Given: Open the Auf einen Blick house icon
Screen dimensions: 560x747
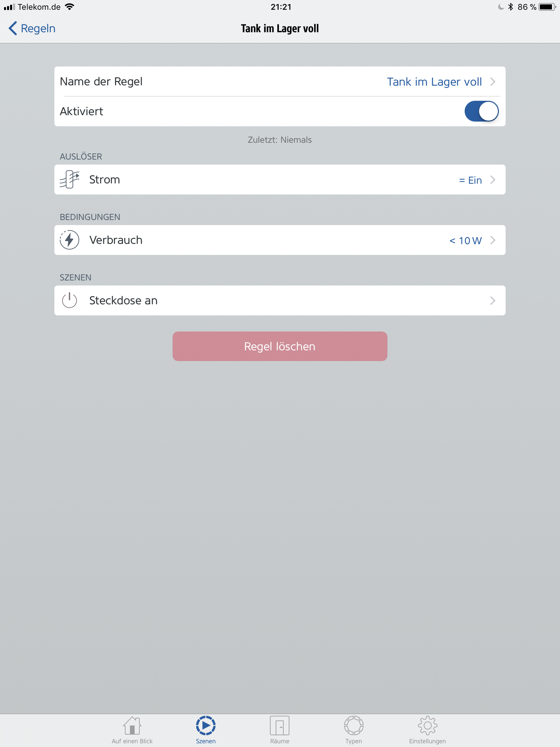Looking at the screenshot, I should 132,726.
